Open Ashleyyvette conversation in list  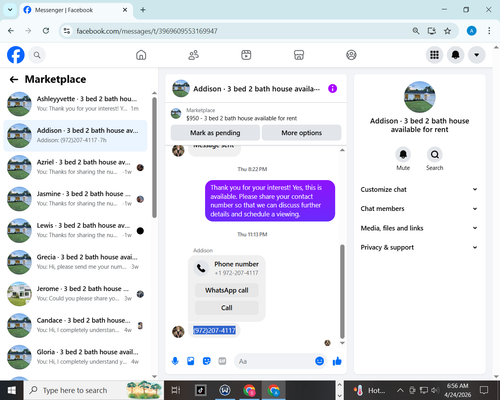[x=75, y=104]
